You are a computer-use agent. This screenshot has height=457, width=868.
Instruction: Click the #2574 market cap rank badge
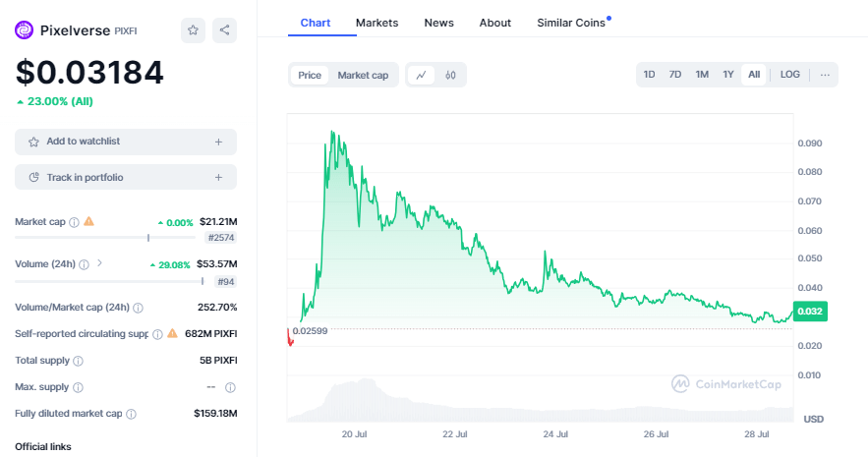coord(221,238)
